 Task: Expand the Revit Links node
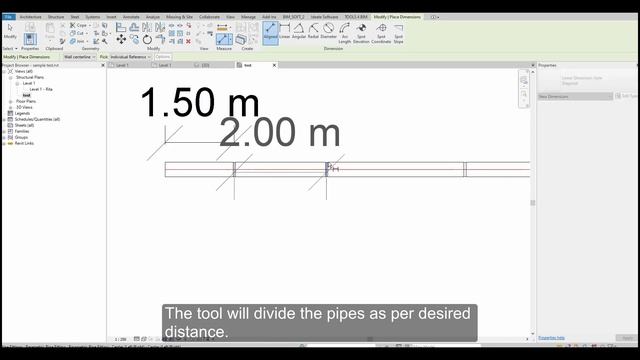(4, 143)
